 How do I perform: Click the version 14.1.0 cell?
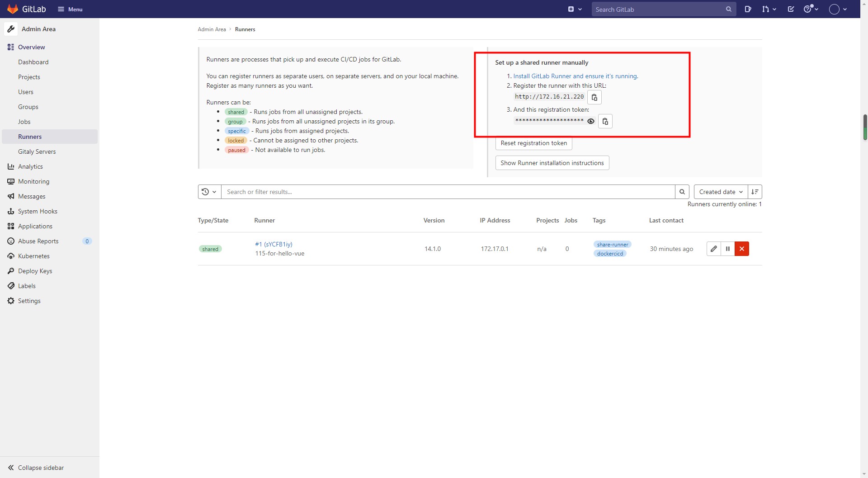coord(433,249)
